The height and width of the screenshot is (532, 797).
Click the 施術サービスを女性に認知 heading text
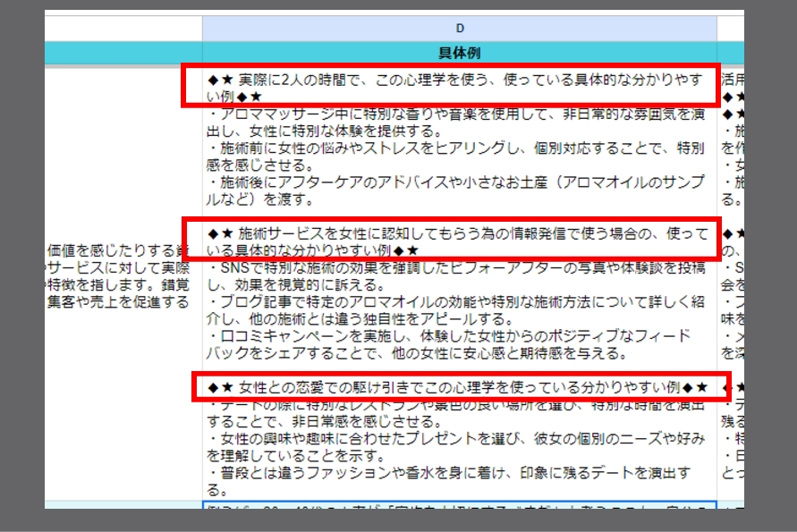point(456,234)
